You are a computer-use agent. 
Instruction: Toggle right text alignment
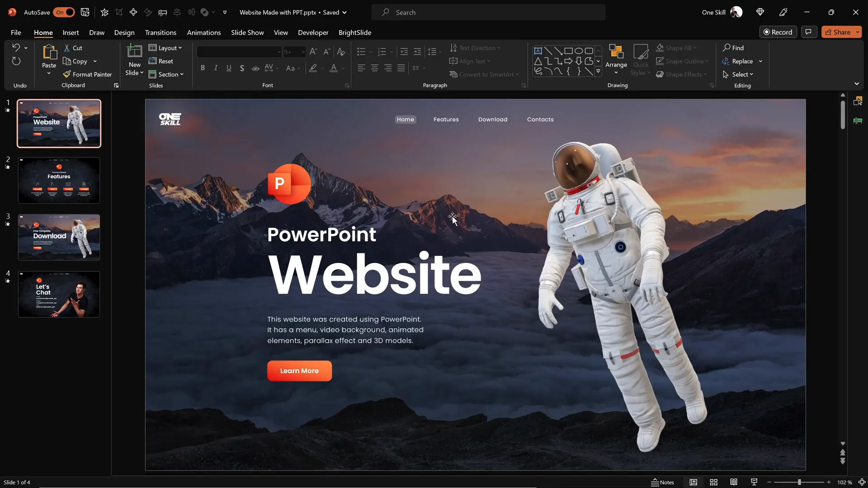point(388,68)
